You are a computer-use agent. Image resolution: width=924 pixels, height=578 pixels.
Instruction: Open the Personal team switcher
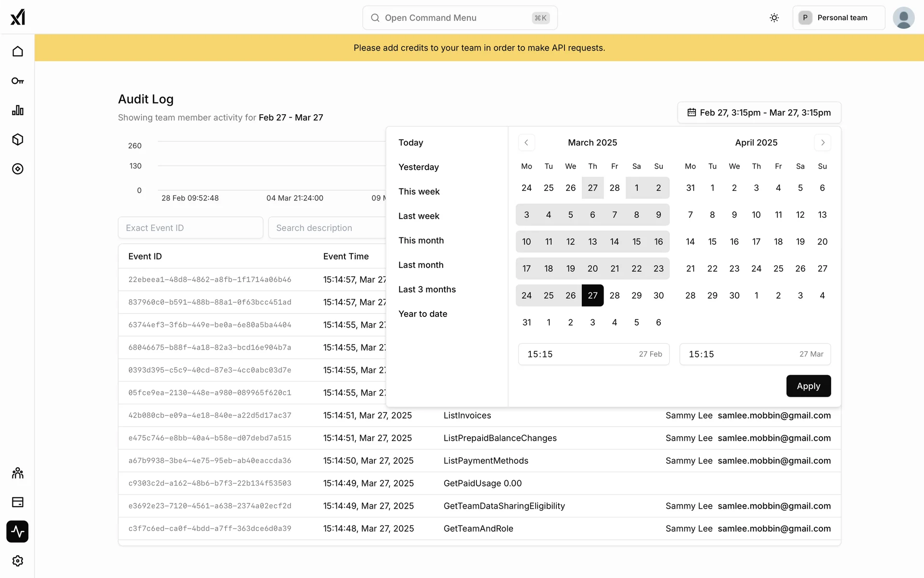click(838, 18)
